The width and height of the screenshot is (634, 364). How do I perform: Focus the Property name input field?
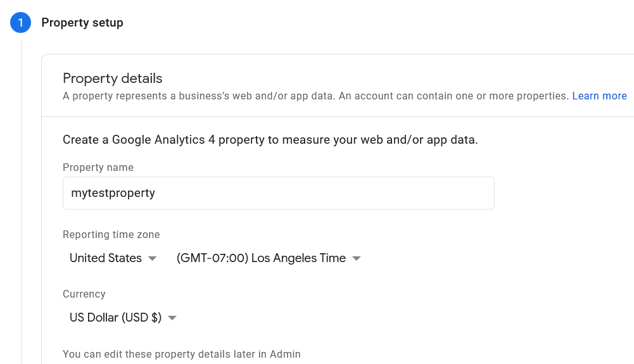coord(279,193)
